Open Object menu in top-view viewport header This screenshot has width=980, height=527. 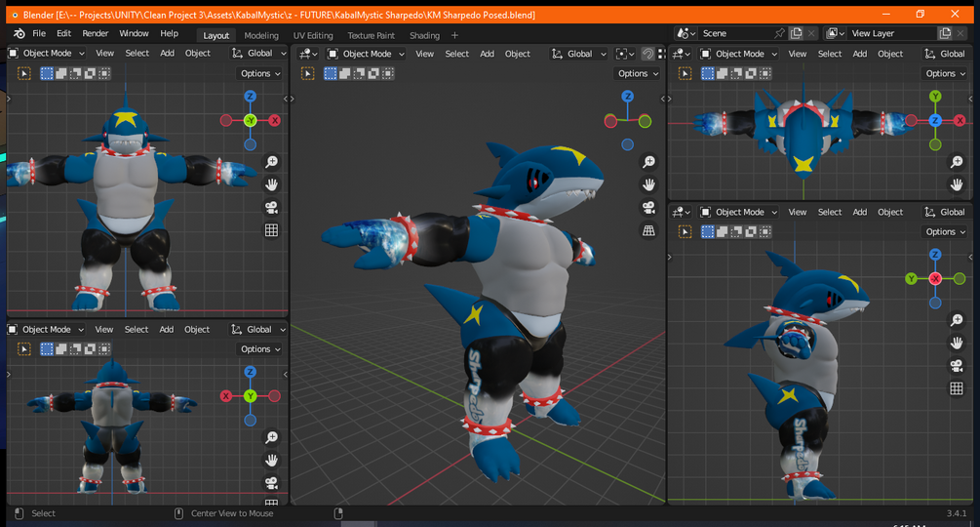(x=890, y=54)
